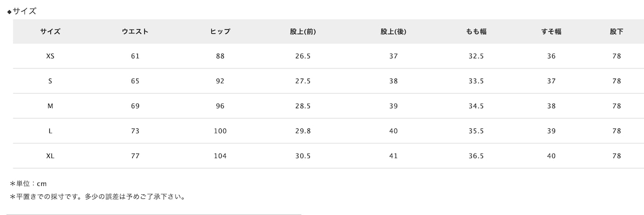Click the 股上(後) column header

coord(393,31)
